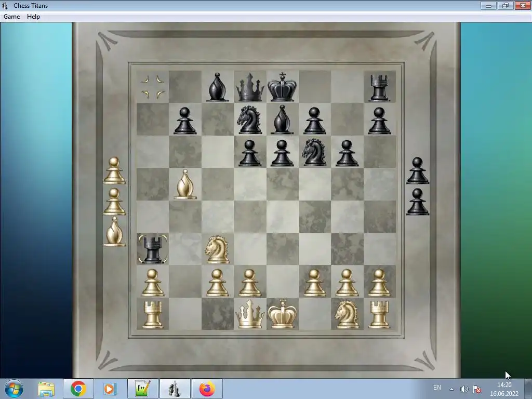This screenshot has width=532, height=399.
Task: Select the black knight between two black pawns
Action: 314,152
